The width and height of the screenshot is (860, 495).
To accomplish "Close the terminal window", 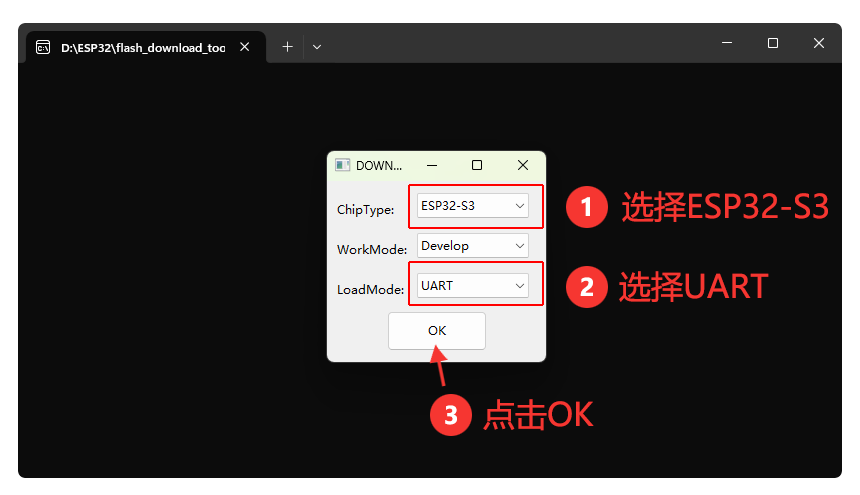I will pyautogui.click(x=819, y=43).
